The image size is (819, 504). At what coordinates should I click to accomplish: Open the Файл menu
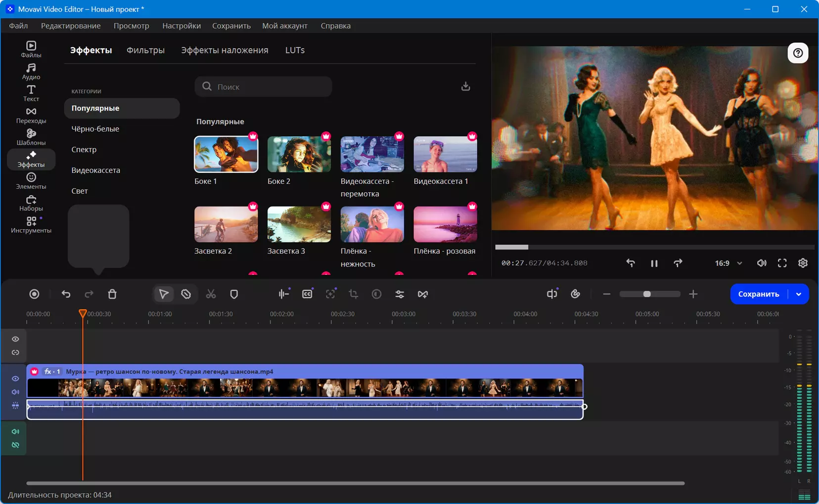[18, 26]
